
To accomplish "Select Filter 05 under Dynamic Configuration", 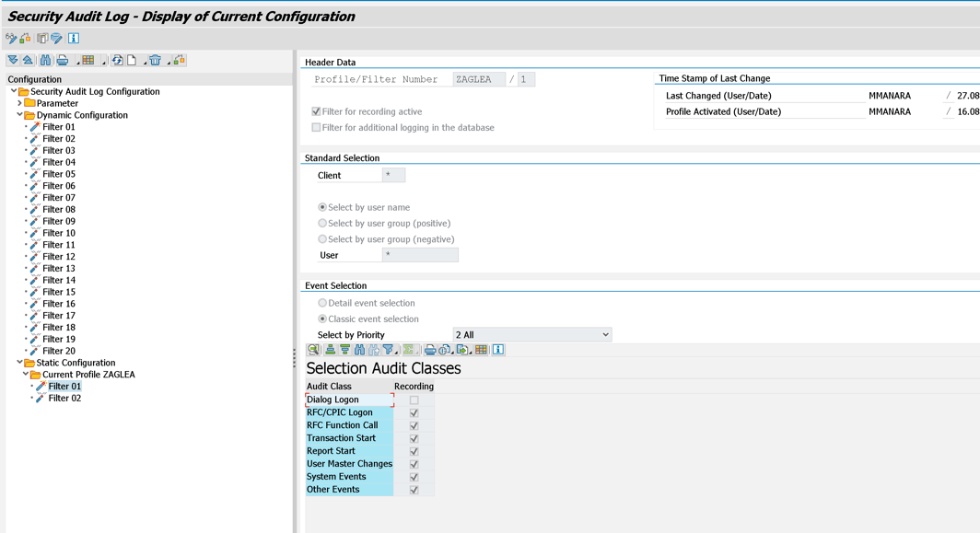I will click(61, 173).
